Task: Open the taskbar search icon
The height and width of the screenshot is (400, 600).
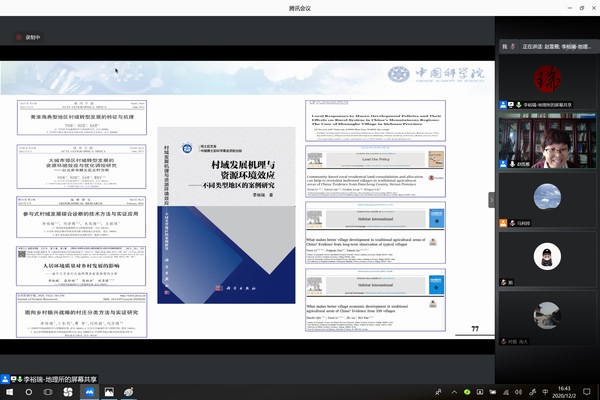Action: point(31,393)
